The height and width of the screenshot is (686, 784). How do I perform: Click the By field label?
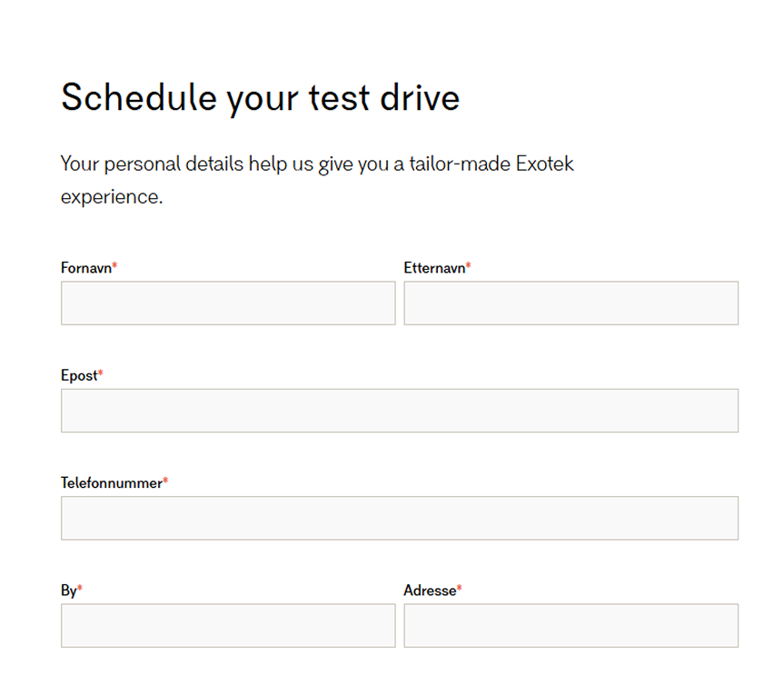68,591
